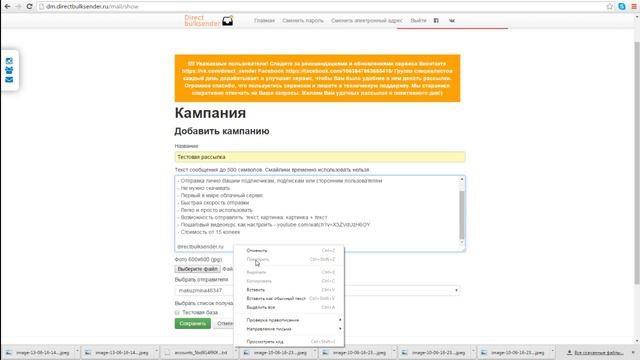Viewport: 640px width, 360px height.
Task: Open the accounts .txt download in the downloads bar
Action: pos(199,352)
